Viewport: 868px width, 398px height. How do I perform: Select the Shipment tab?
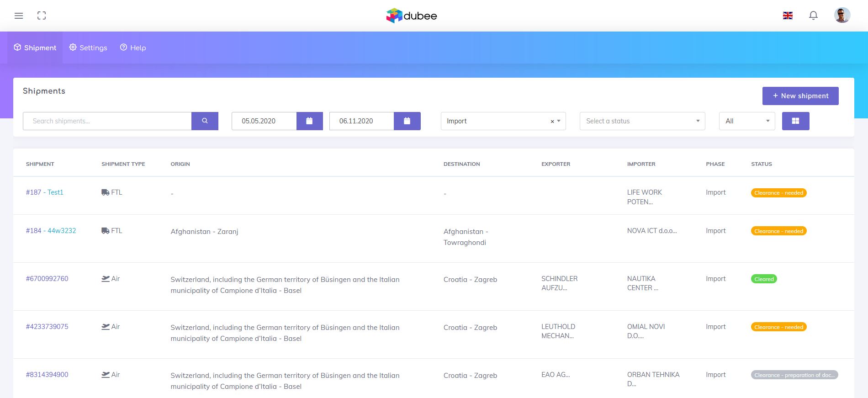35,48
